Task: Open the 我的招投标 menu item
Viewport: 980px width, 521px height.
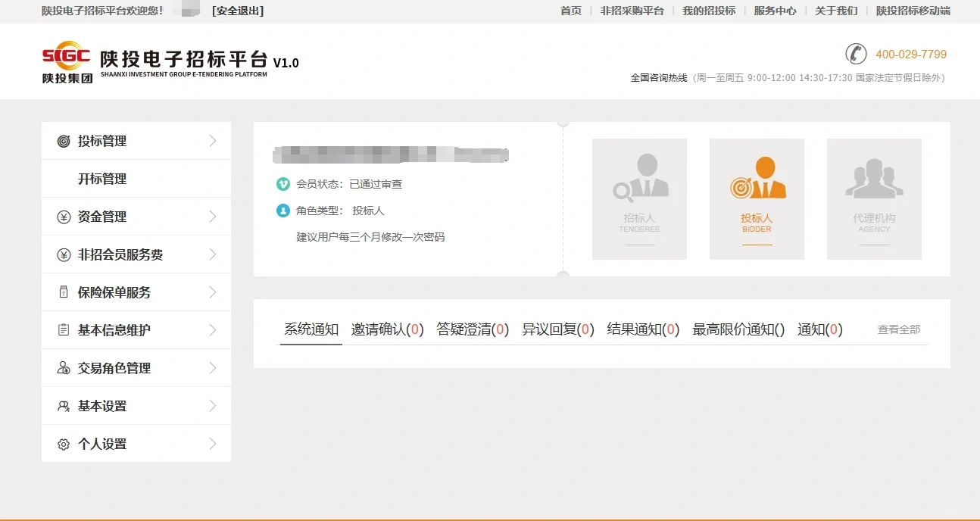Action: pos(708,11)
